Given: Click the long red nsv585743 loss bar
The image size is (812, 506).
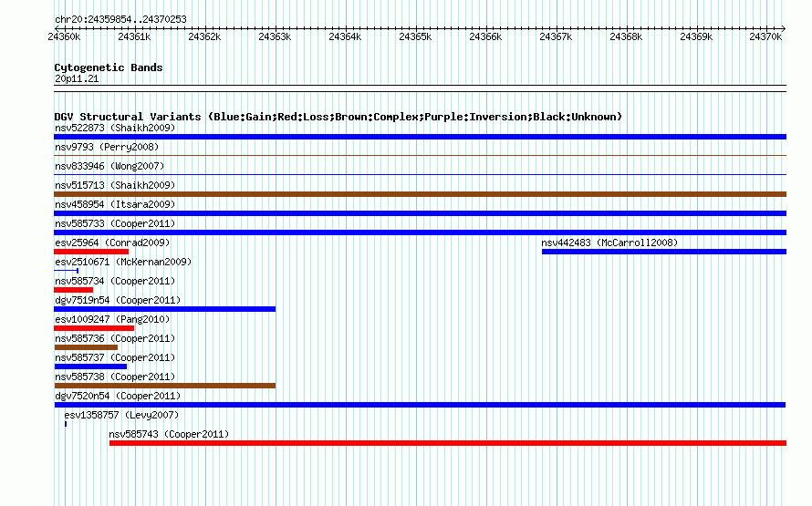Looking at the screenshot, I should coord(448,443).
